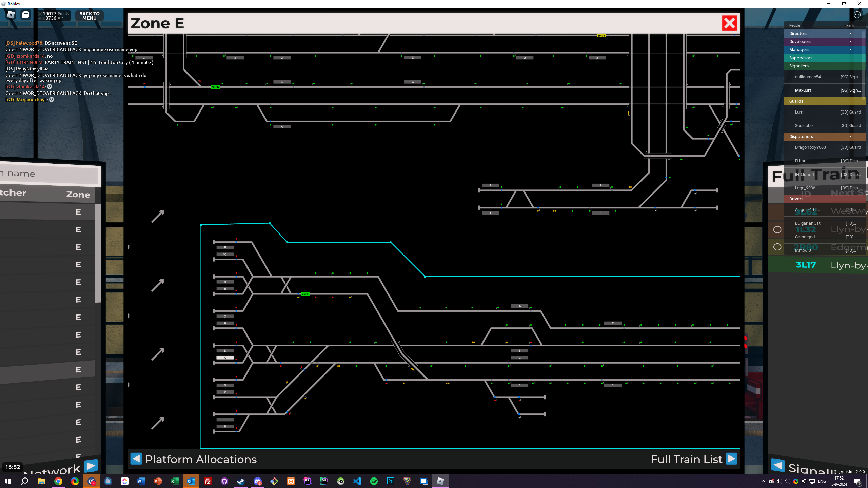Click the Platform Allocations left arrow

[136, 459]
